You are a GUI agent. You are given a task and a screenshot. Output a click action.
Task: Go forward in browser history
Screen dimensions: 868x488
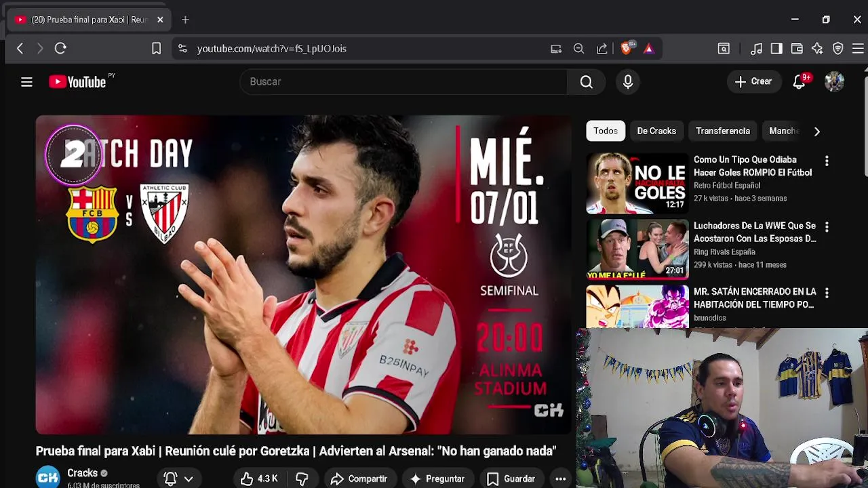pos(40,48)
